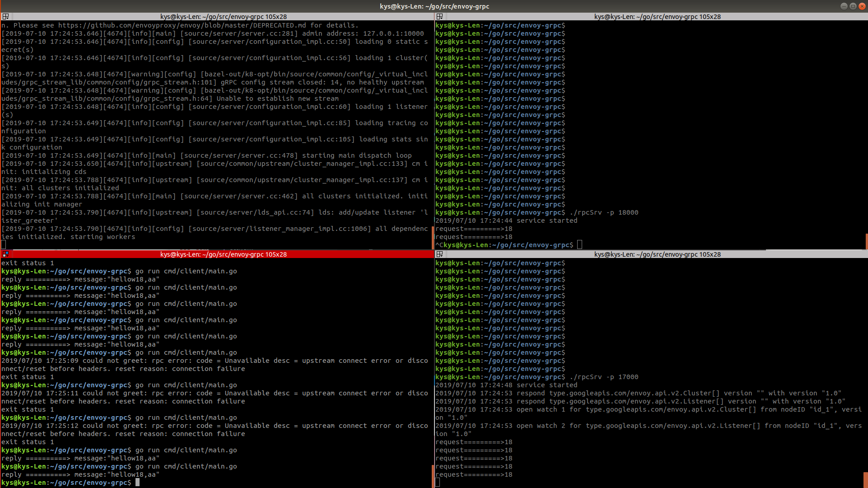Viewport: 868px width, 488px height.
Task: Click the 'lds: add/update listener' log line
Action: 215,216
